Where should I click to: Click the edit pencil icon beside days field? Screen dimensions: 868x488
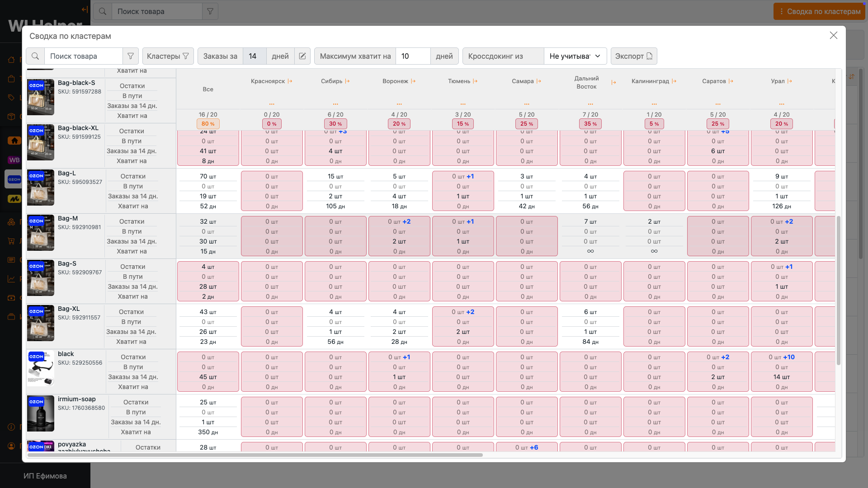[x=302, y=56]
